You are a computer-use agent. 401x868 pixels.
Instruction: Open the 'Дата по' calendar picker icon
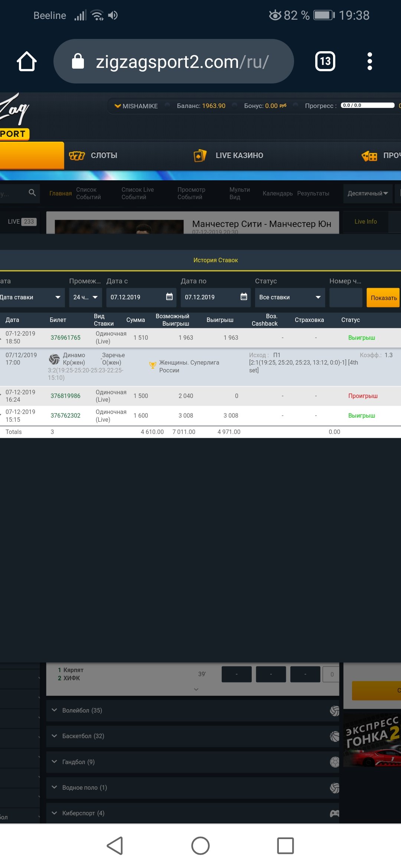244,297
